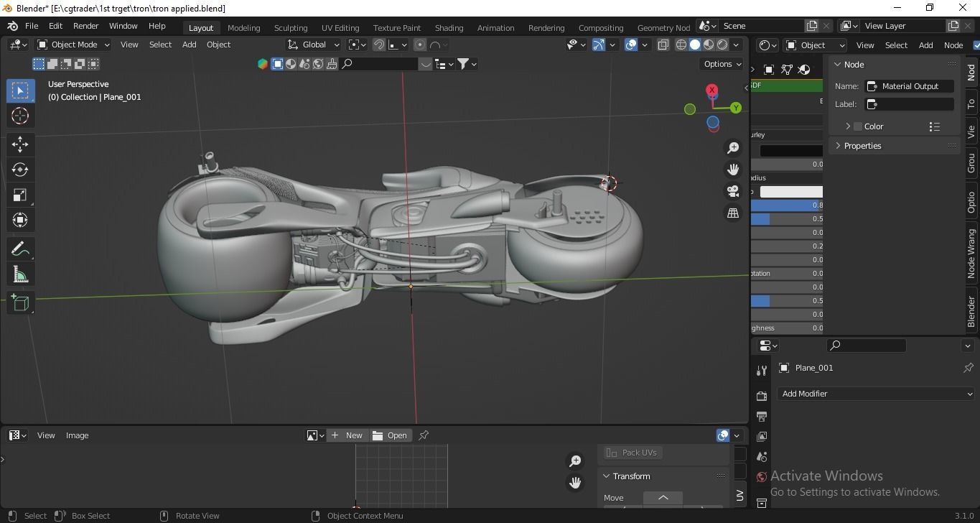This screenshot has width=980, height=523.
Task: Open the Scene properties tab
Action: [762, 456]
